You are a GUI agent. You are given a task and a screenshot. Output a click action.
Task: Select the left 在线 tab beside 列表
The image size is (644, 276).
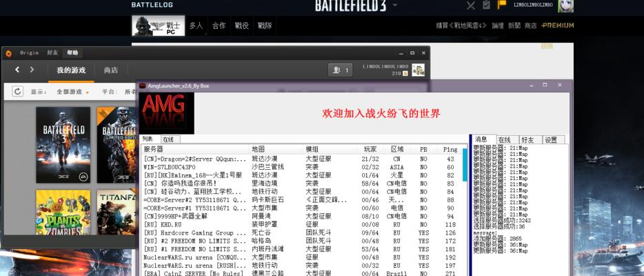point(169,139)
